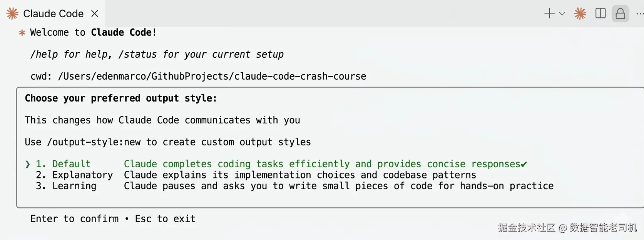This screenshot has height=240, width=644.
Task: Expand the chevron dropdown beside the plus
Action: [562, 14]
